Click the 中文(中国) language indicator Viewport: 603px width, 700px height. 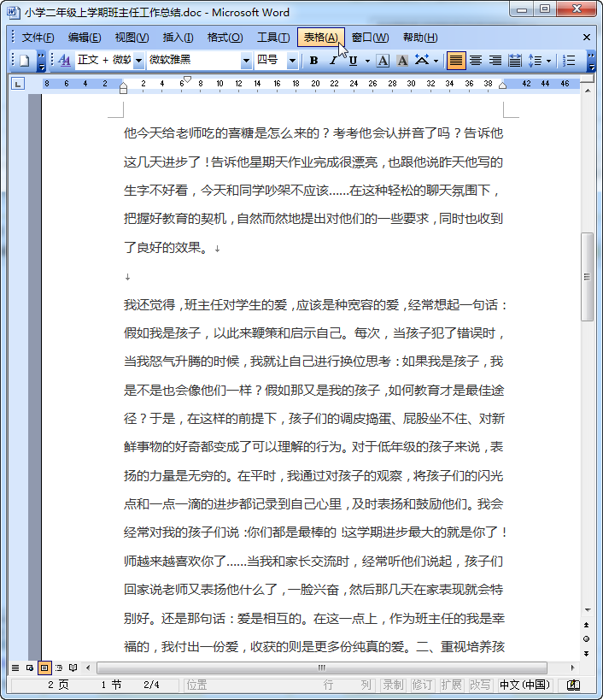[x=525, y=685]
